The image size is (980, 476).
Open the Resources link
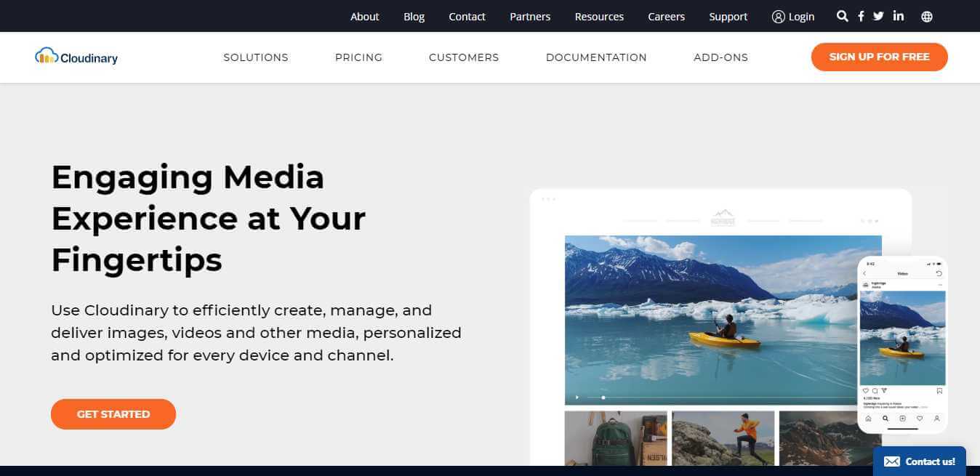[x=599, y=17]
